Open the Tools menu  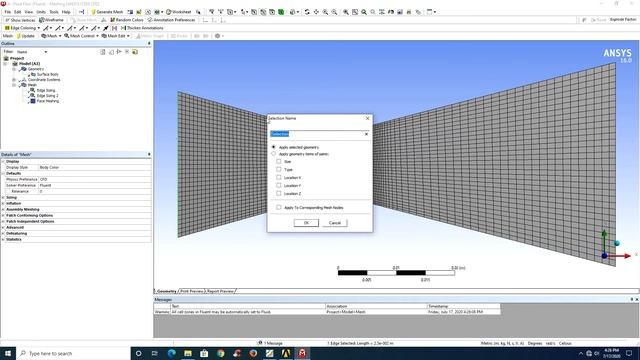pos(54,12)
